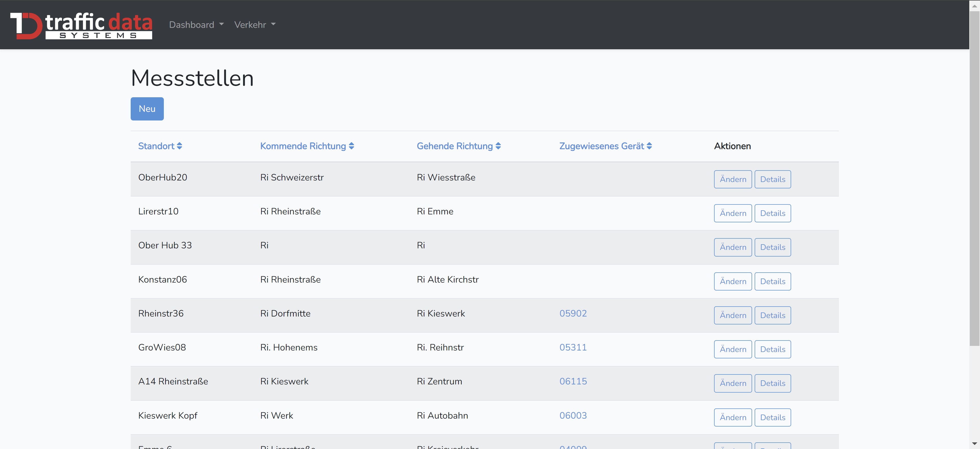
Task: Click sort icon beside Standort header
Action: coord(180,146)
